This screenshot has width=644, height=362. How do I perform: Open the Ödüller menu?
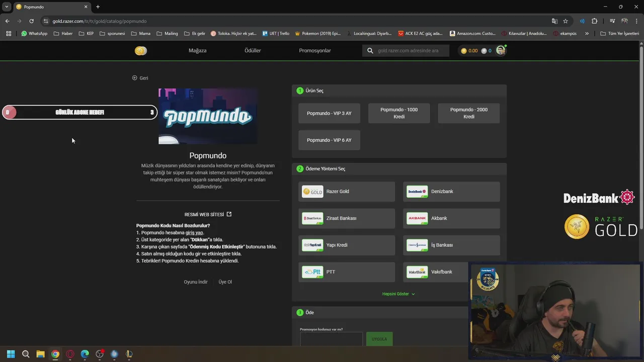(253, 51)
